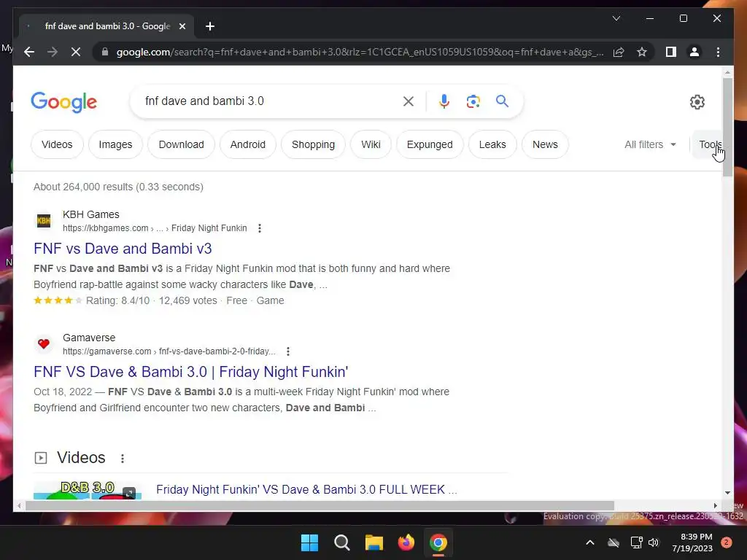Image resolution: width=747 pixels, height=560 pixels.
Task: Click the KBH Games site favicon
Action: tap(44, 220)
